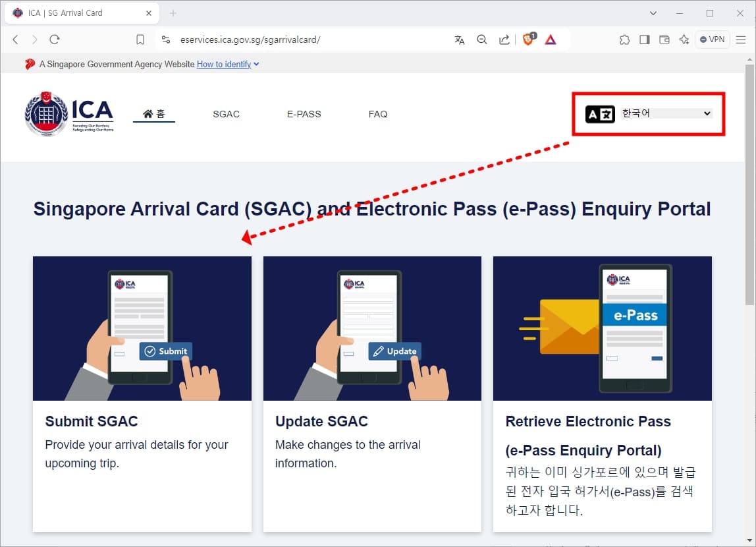Open the share page icon
Screen dimensions: 756x547
pyautogui.click(x=504, y=40)
